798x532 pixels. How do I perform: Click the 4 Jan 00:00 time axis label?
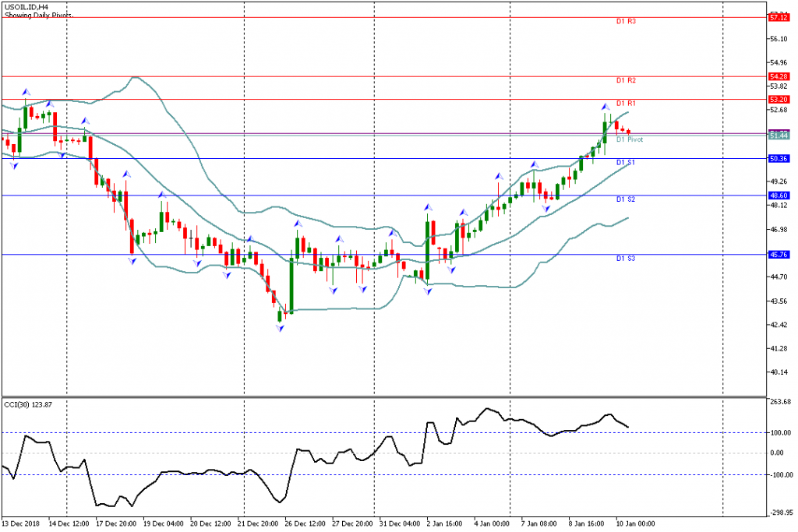click(493, 524)
